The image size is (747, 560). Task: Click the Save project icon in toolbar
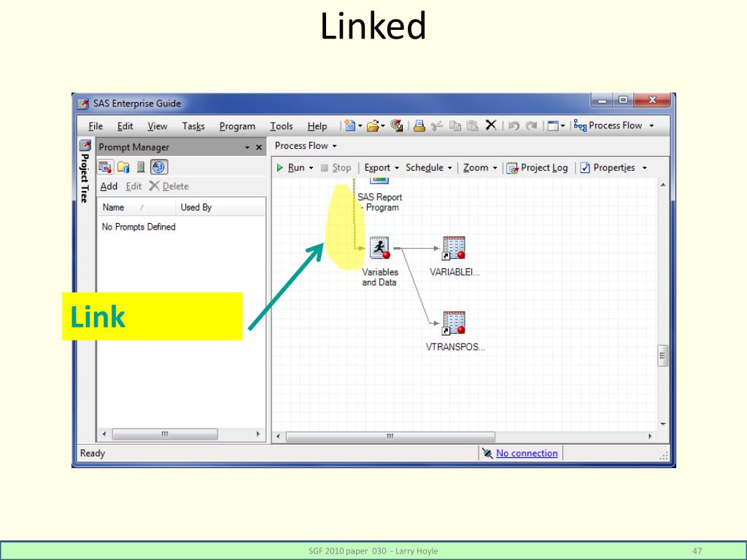pos(396,125)
